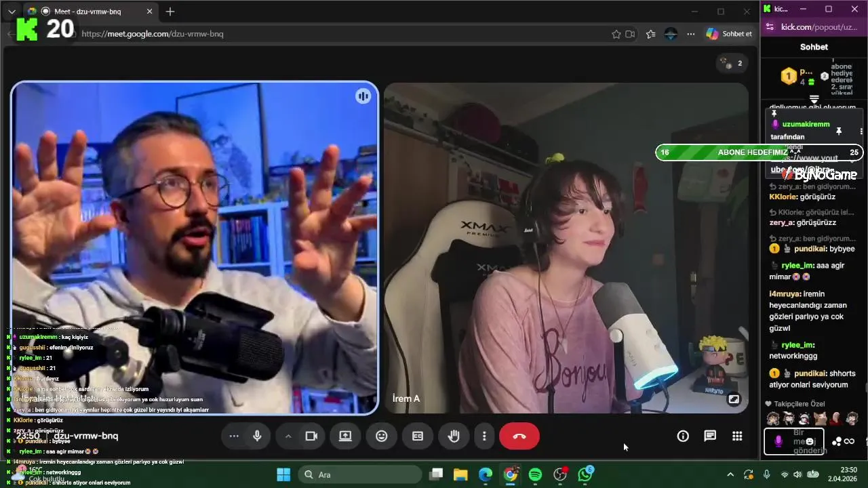This screenshot has width=868, height=488.
Task: Start screen sharing in Meet
Action: (x=345, y=436)
